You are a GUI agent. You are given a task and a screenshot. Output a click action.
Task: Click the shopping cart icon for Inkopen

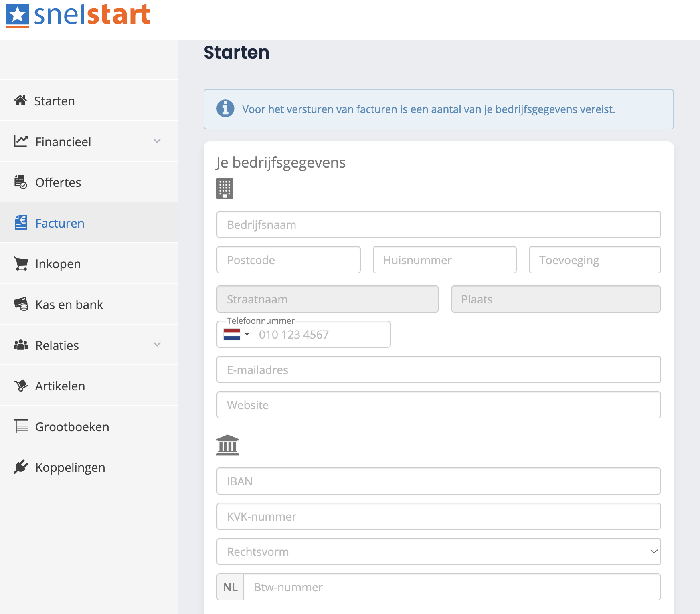(20, 263)
